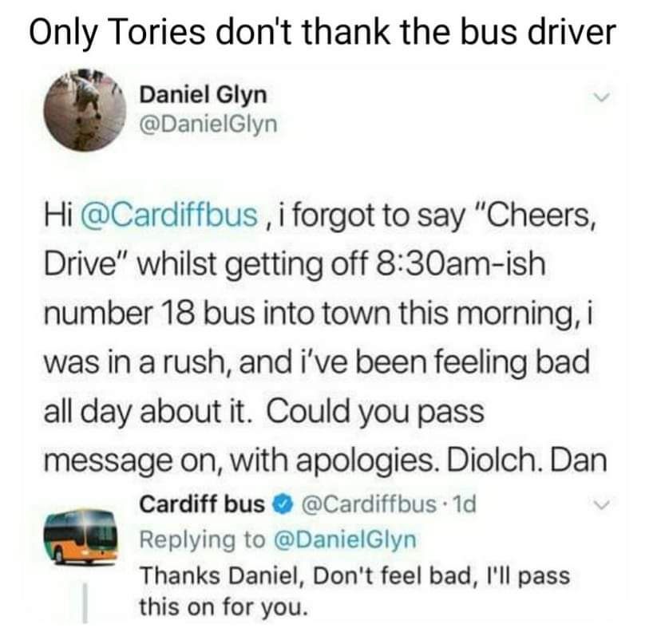Click the grey thread line below the bus avatar

pos(85,603)
